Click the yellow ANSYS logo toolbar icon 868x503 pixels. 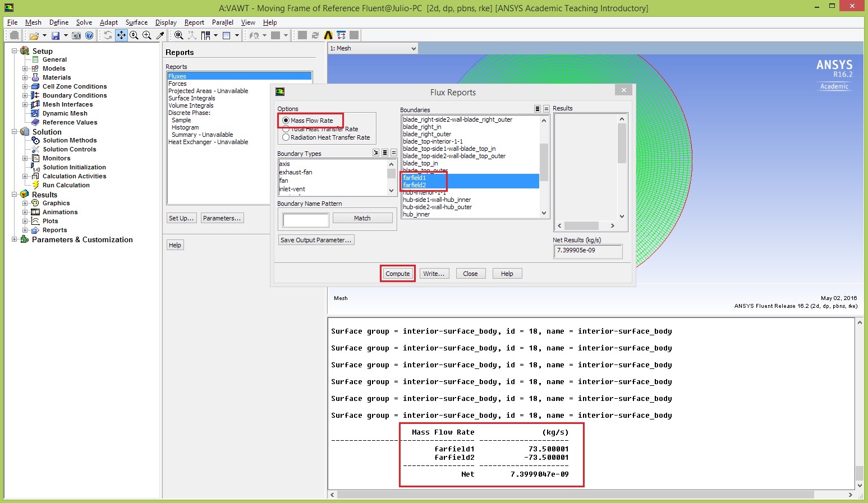pos(328,35)
